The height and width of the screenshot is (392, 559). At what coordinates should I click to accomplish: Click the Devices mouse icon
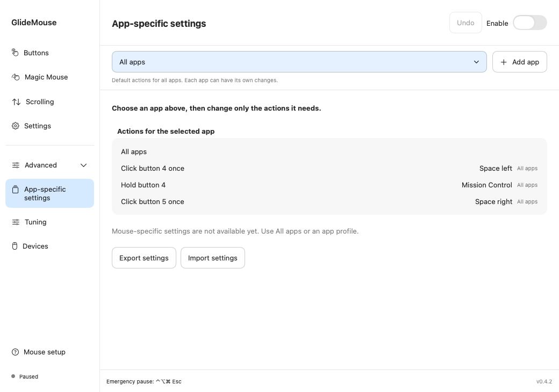click(x=15, y=246)
